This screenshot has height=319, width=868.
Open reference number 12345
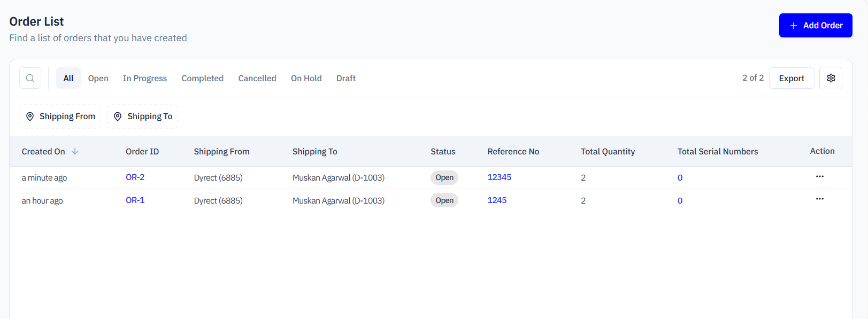(500, 177)
